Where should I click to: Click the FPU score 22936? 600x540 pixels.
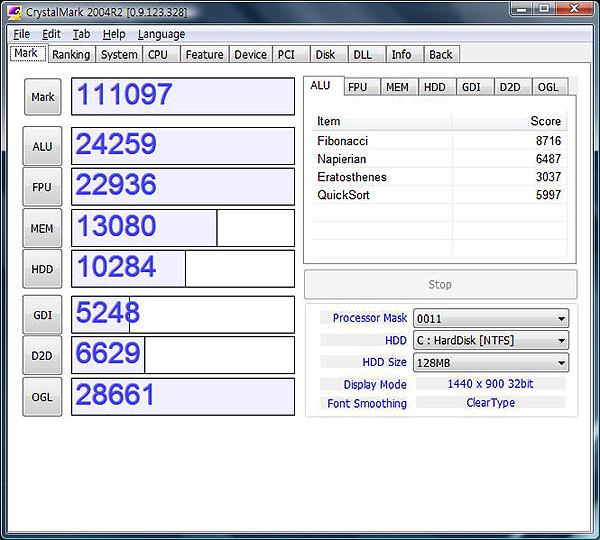click(183, 187)
